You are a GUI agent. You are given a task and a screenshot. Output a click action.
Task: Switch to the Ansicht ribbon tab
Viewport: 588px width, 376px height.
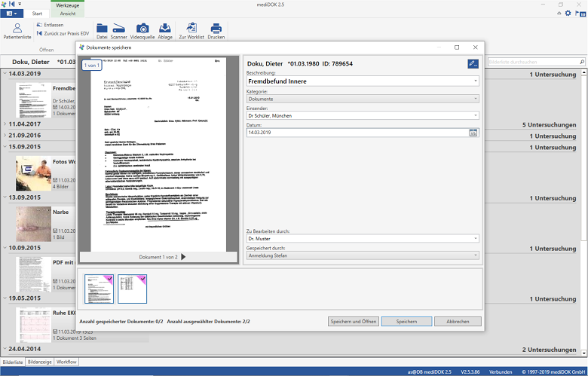[67, 14]
